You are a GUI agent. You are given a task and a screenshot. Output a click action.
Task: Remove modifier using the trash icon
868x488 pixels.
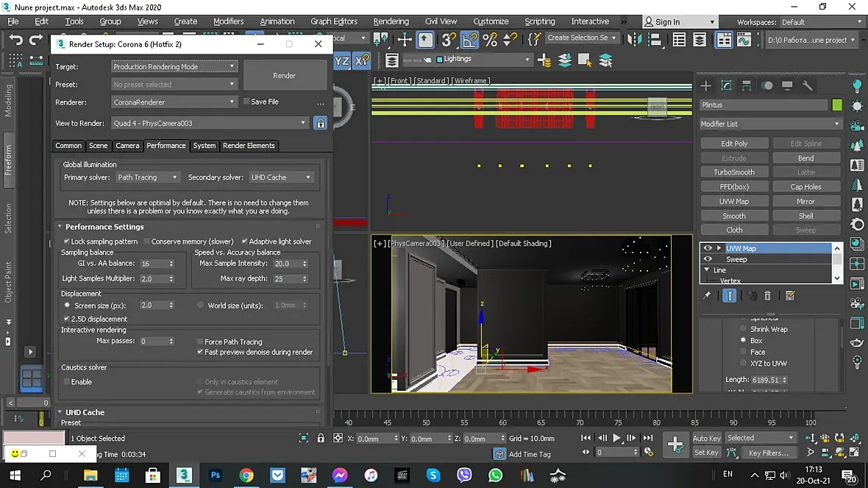point(767,296)
